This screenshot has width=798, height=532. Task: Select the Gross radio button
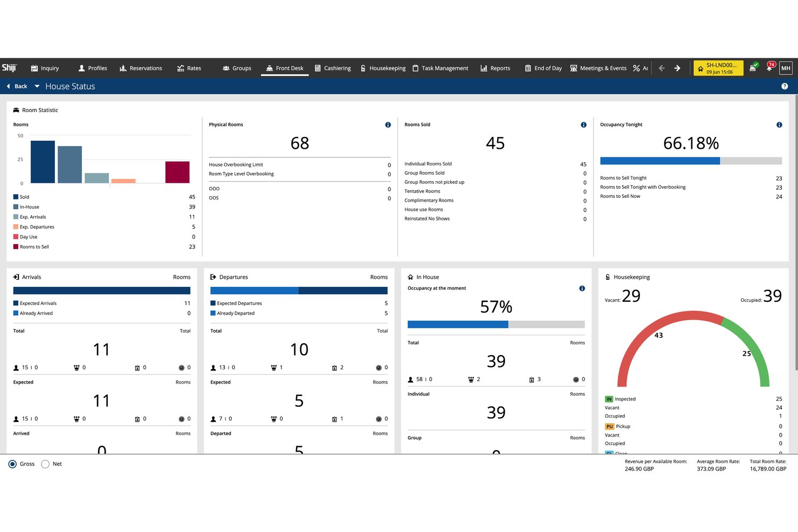pyautogui.click(x=12, y=464)
